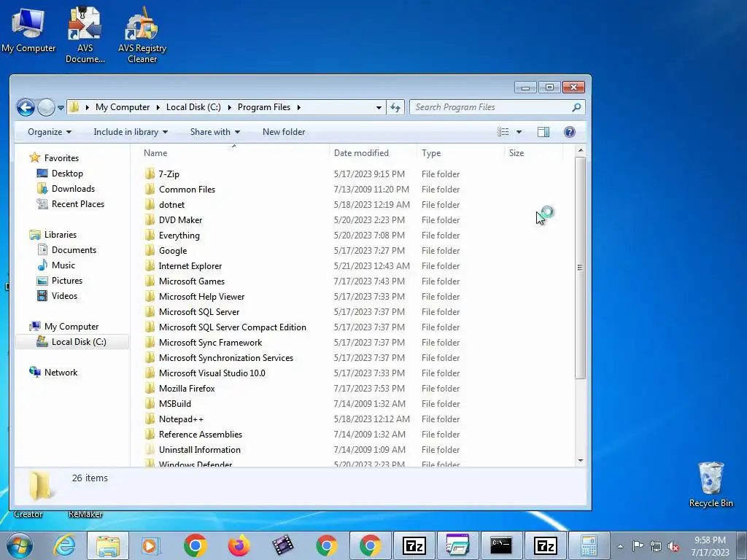Open the Command Prompt taskbar button

(x=501, y=545)
